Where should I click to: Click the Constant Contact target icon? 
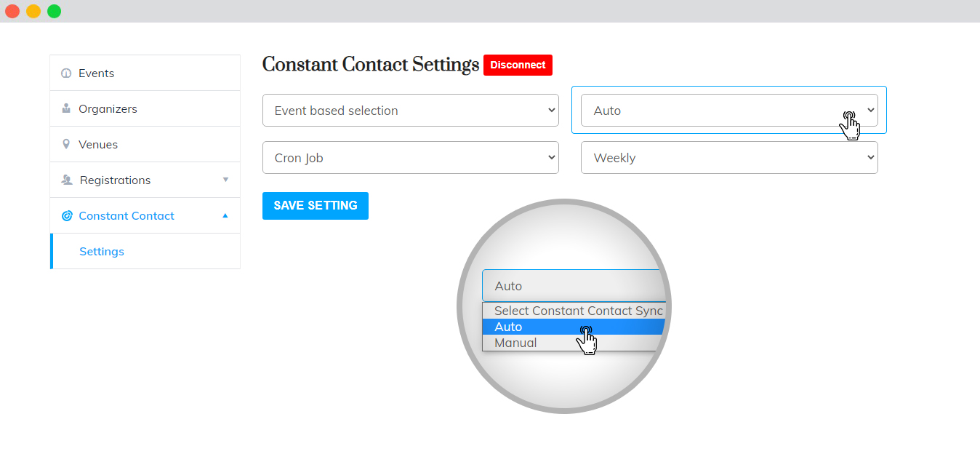67,216
